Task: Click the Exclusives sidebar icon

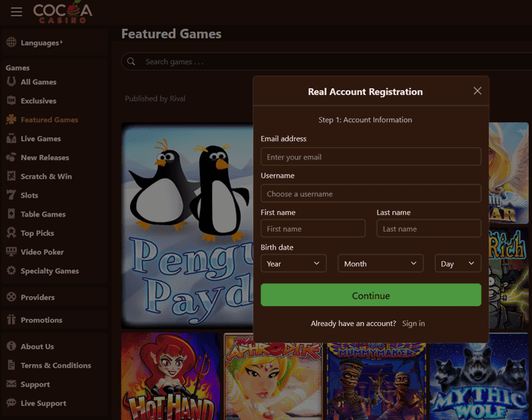Action: point(11,100)
